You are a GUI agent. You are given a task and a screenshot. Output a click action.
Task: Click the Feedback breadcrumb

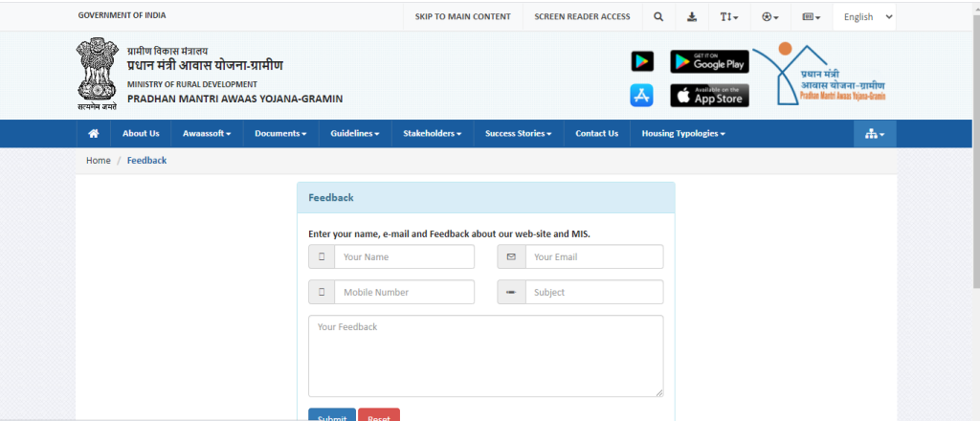click(x=146, y=161)
